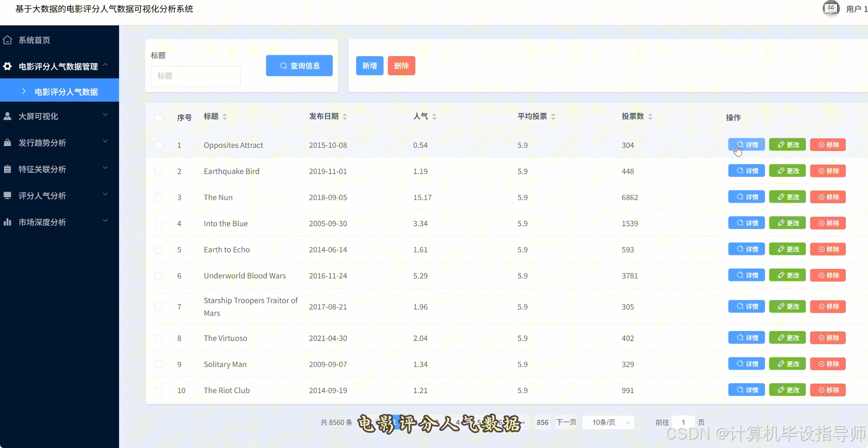Click the red 删除 button
This screenshot has width=868, height=448.
(x=401, y=66)
